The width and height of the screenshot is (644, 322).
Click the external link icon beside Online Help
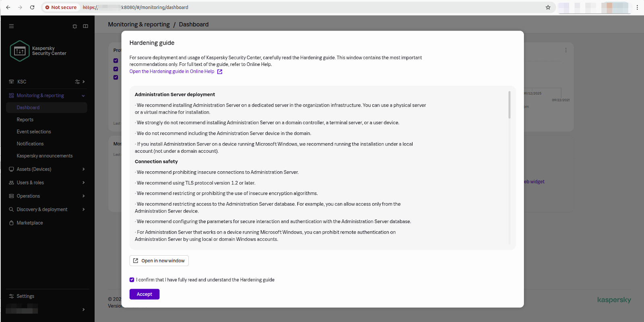(220, 72)
